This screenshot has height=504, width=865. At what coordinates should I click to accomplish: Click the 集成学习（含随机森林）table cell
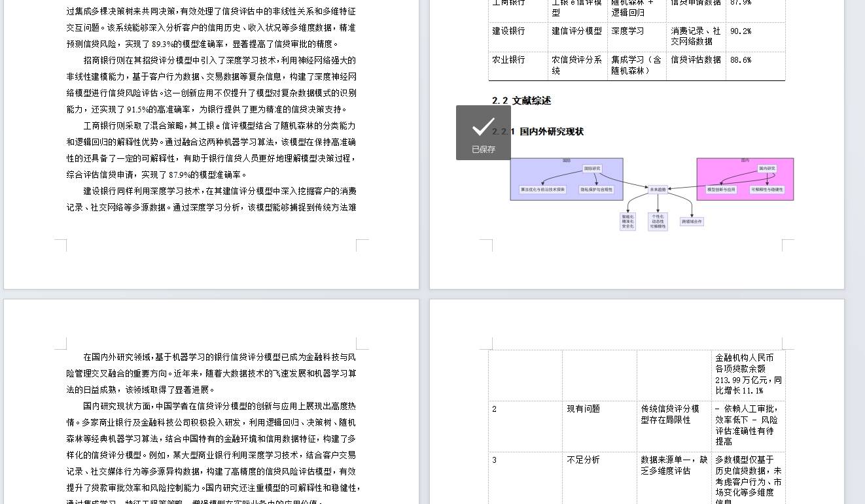coord(637,65)
